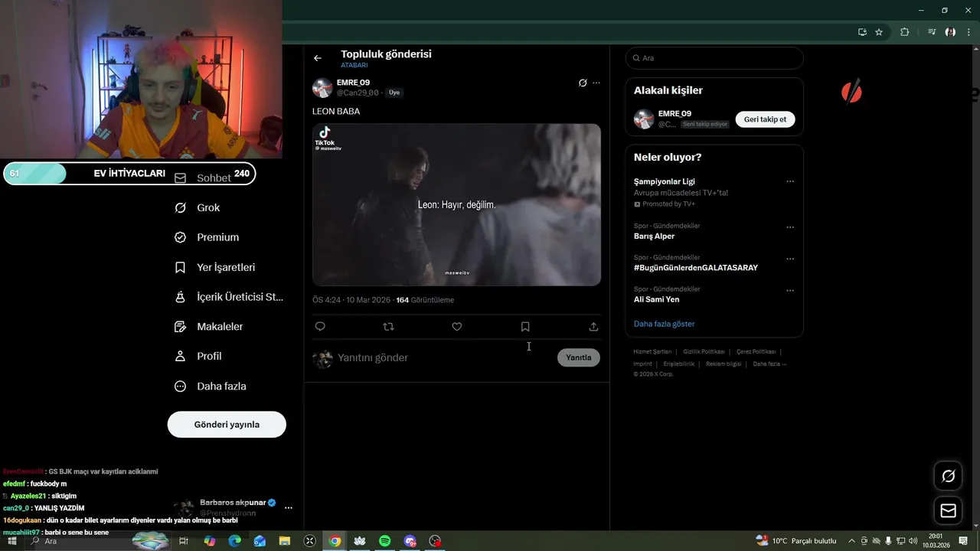Click the repost icon under the post
The height and width of the screenshot is (551, 980).
(x=388, y=327)
